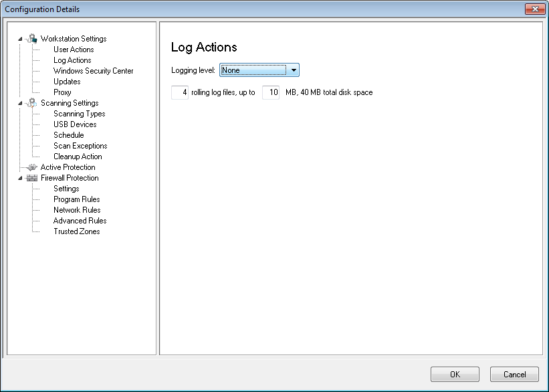This screenshot has height=392, width=549.
Task: Open the Proxy settings
Action: 62,92
